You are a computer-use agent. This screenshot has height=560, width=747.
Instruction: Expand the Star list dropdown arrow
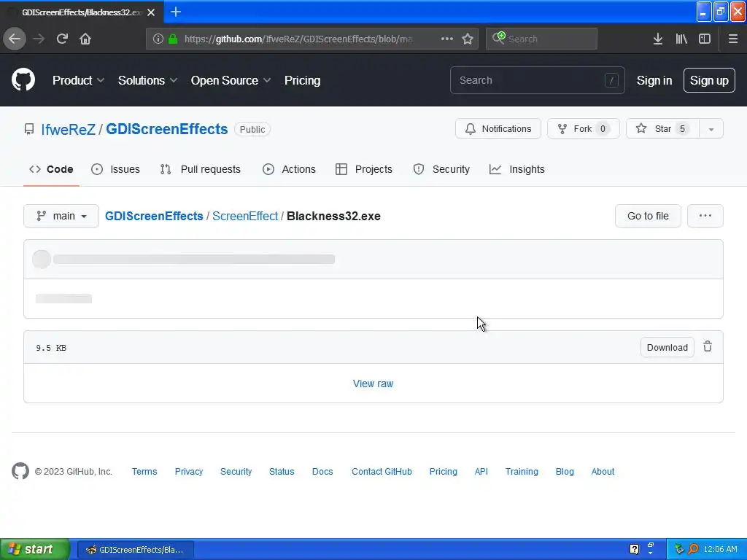[x=711, y=129]
